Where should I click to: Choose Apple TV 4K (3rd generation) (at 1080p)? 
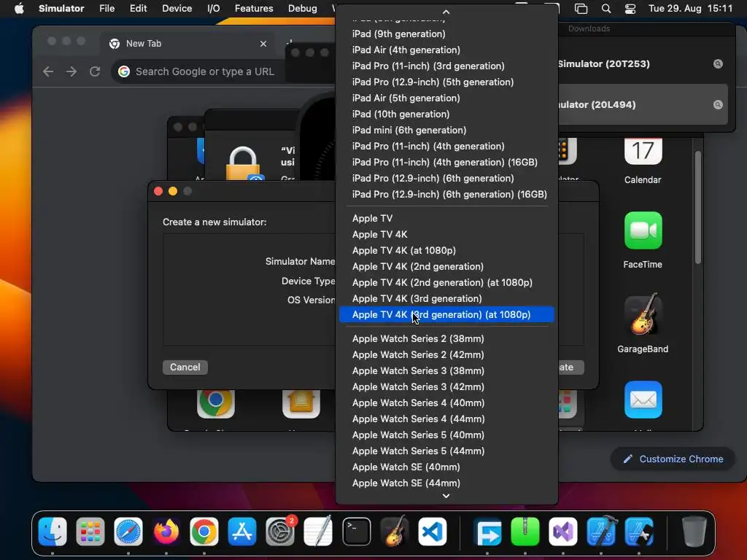(447, 315)
